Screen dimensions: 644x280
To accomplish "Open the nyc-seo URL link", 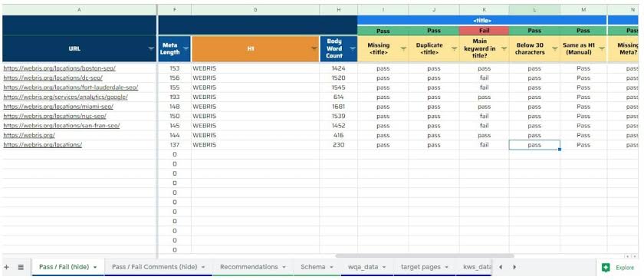I will tap(54, 116).
